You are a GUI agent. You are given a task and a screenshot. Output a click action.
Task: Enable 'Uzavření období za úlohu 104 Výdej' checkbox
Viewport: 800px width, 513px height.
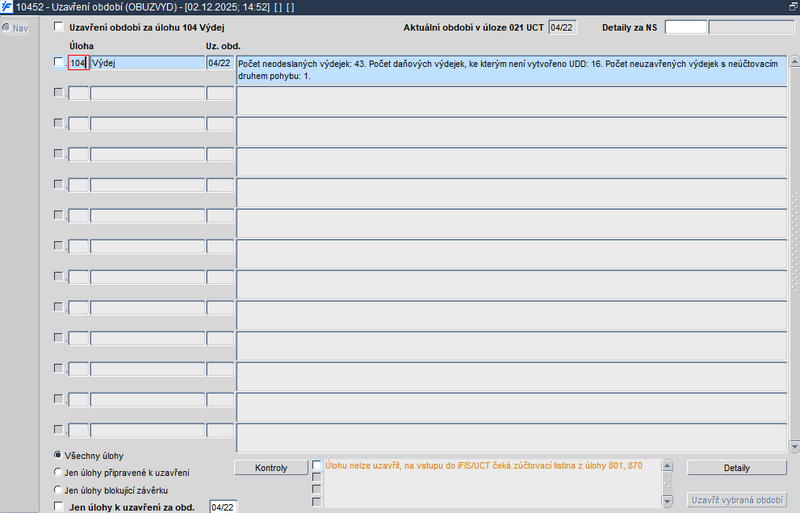tap(59, 27)
